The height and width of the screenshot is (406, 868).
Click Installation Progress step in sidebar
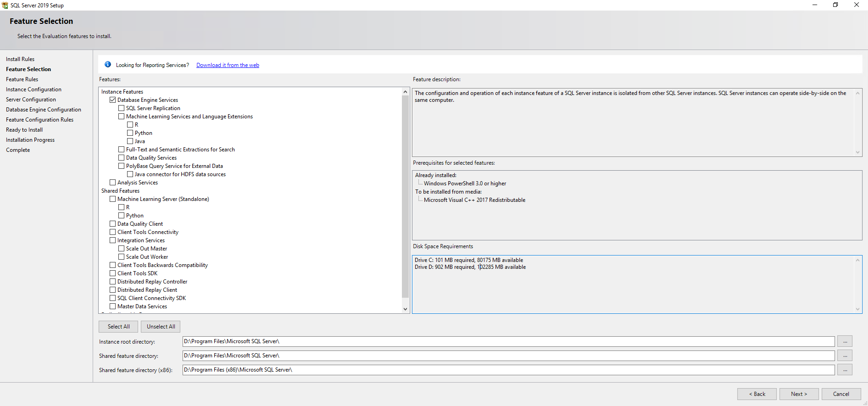point(30,140)
